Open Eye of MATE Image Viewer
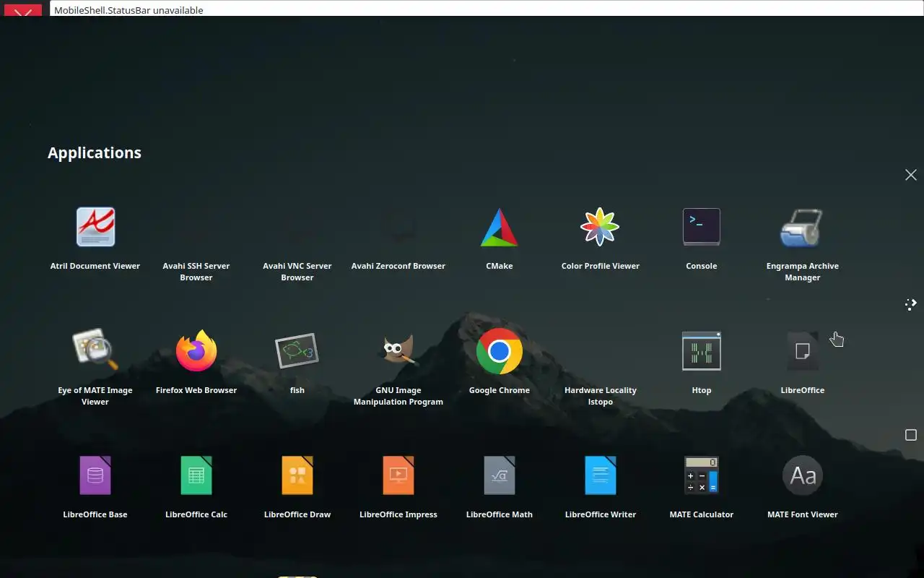 [95, 351]
